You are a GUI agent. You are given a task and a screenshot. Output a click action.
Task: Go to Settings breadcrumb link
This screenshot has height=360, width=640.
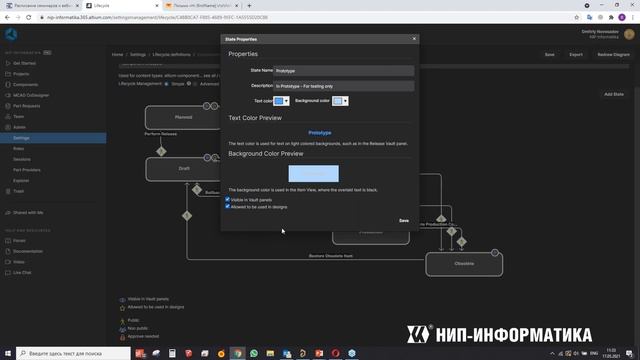click(138, 54)
